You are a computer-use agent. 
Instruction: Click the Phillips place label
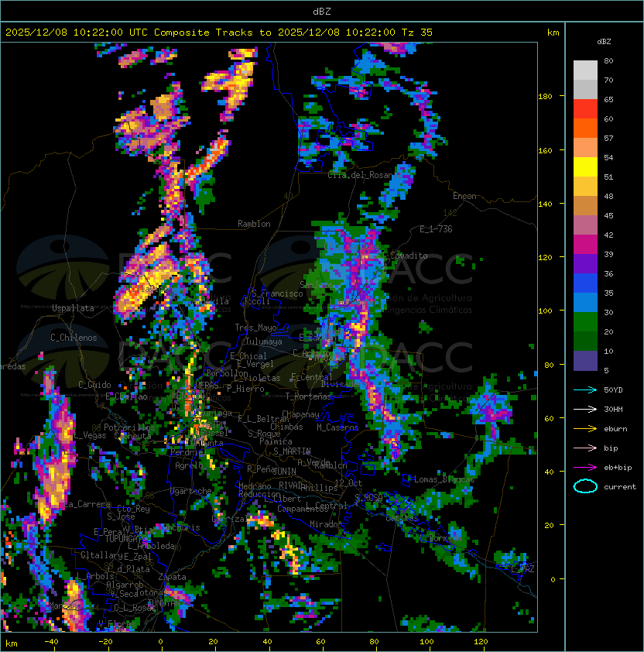(319, 488)
